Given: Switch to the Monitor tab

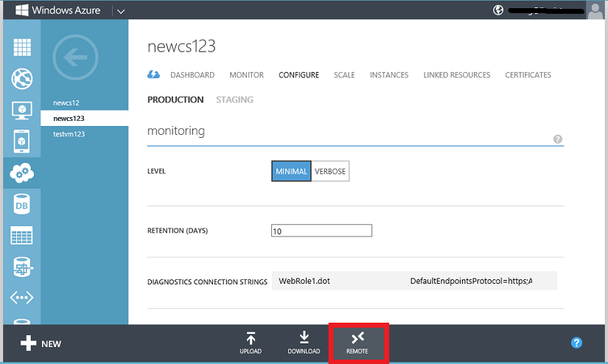Looking at the screenshot, I should (247, 75).
